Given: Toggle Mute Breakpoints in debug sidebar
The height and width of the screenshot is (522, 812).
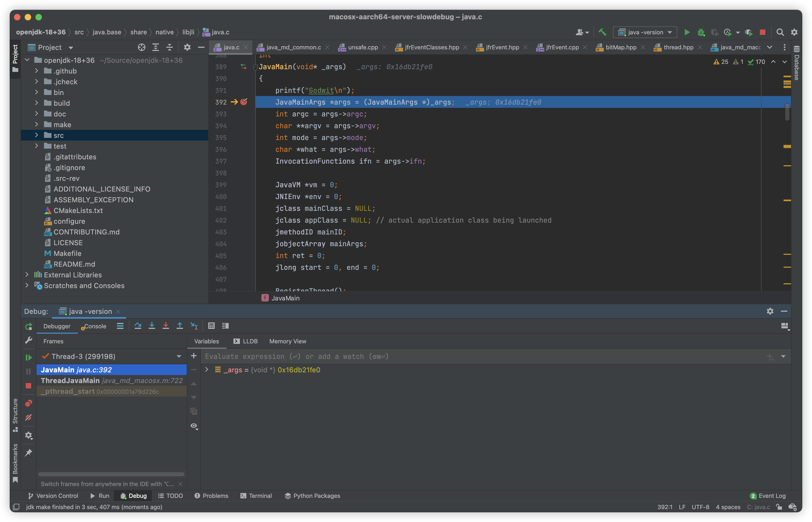Looking at the screenshot, I should click(x=28, y=418).
